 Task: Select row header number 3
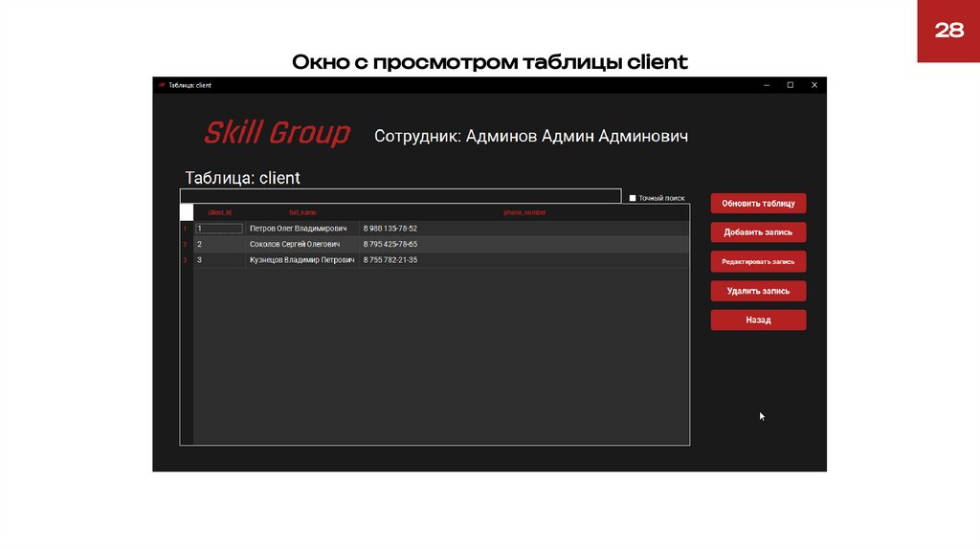(187, 260)
